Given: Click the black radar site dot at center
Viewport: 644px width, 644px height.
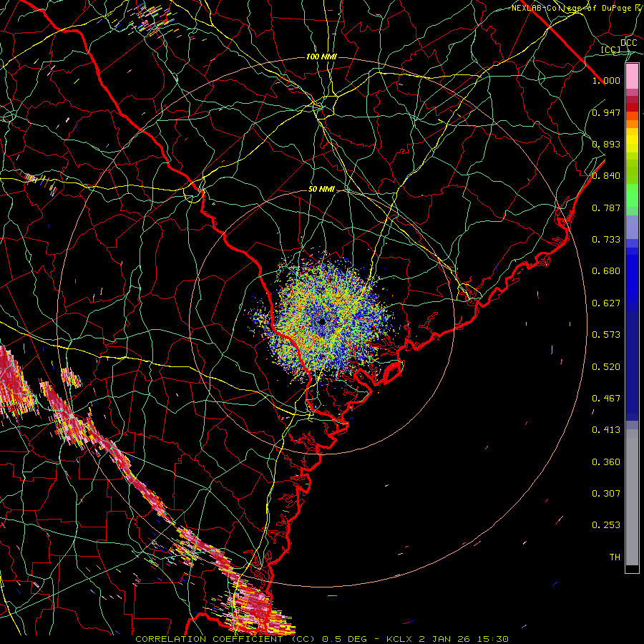Looking at the screenshot, I should [323, 321].
